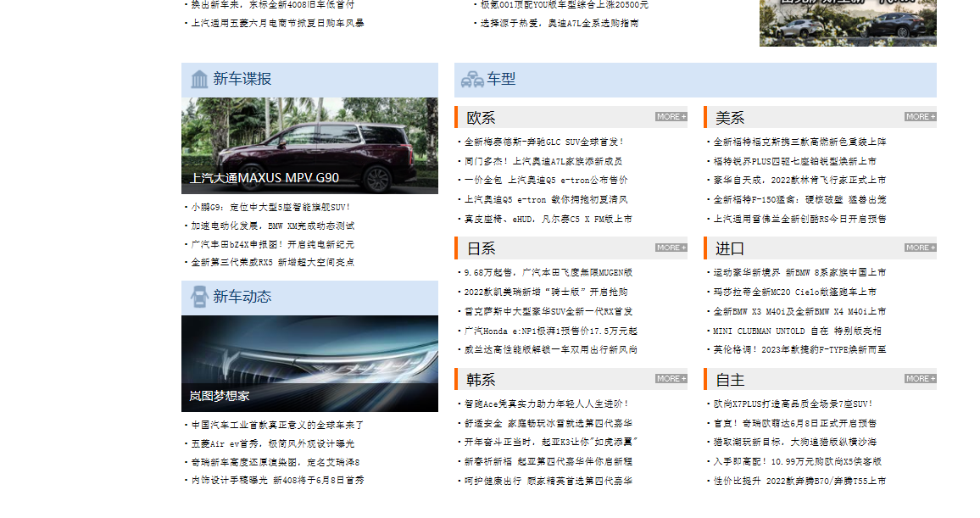Open article 2022款凯美瑞新增骑士版
980x518 pixels.
(x=546, y=292)
